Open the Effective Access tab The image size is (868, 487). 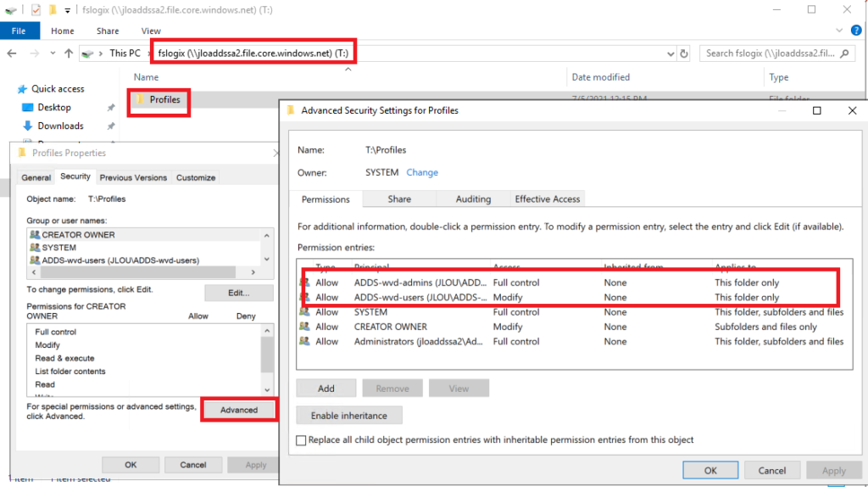(547, 199)
